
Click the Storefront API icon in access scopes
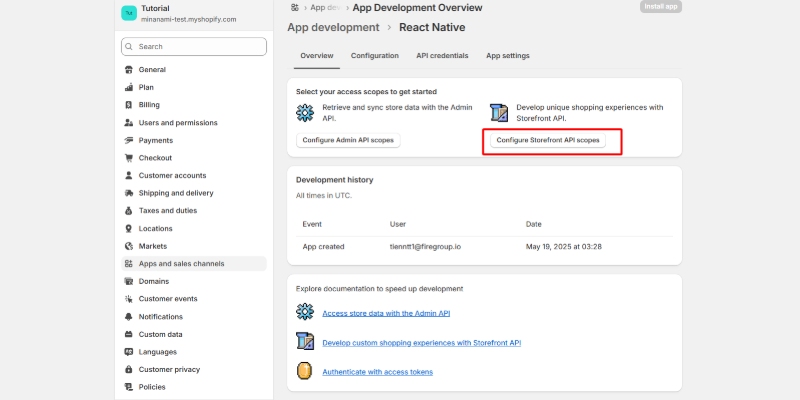[x=499, y=113]
